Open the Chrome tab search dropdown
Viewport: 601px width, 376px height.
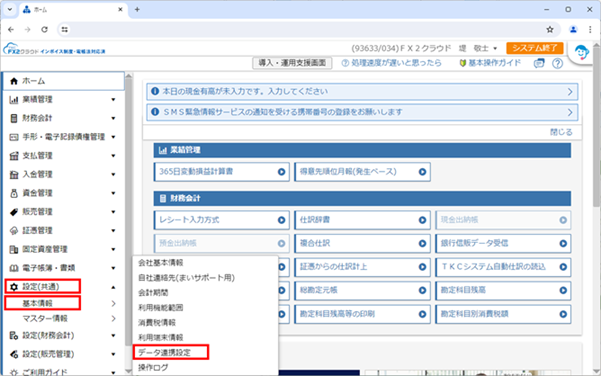pyautogui.click(x=10, y=10)
